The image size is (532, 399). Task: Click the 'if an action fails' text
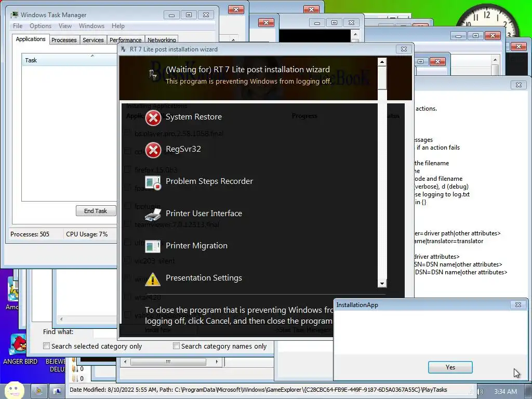point(438,148)
